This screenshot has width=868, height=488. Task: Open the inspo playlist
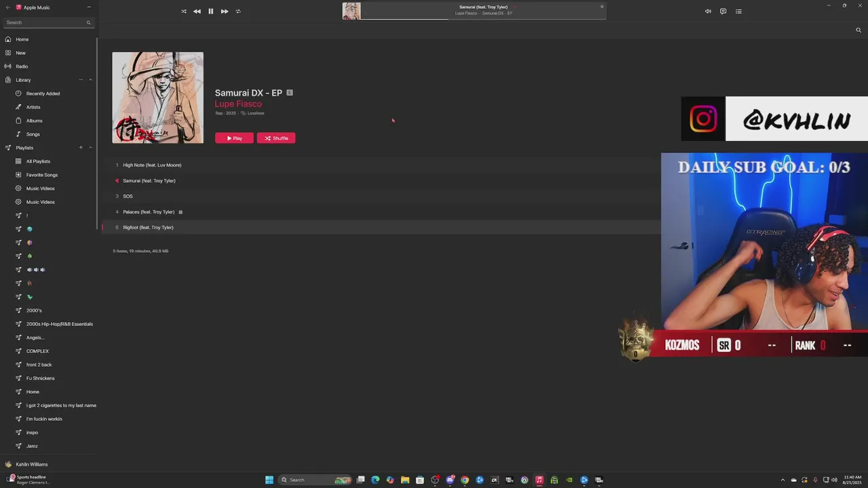(x=32, y=432)
